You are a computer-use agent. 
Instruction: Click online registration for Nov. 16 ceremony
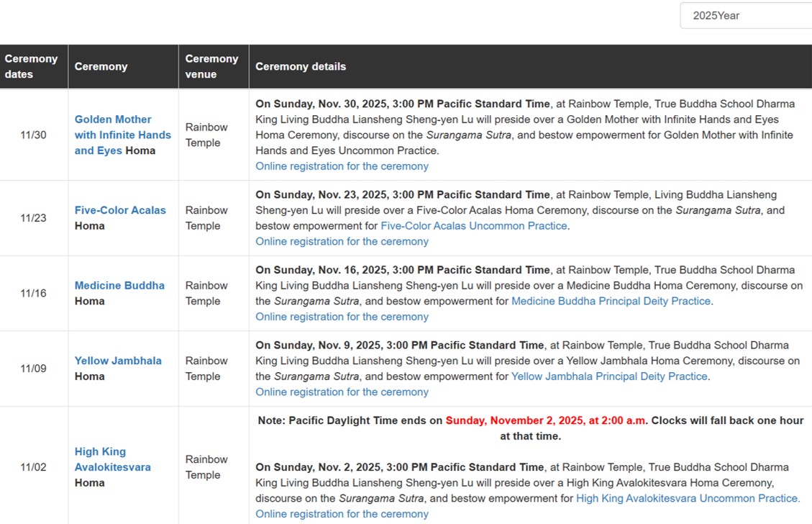tap(342, 317)
